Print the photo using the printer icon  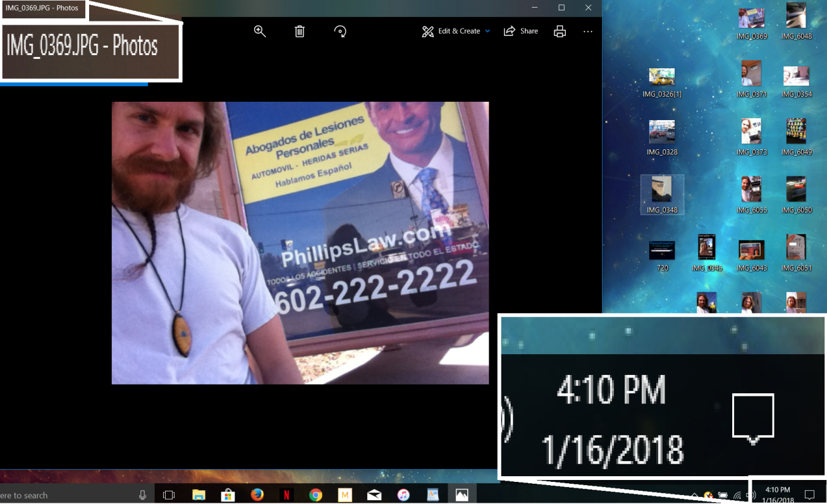(560, 31)
